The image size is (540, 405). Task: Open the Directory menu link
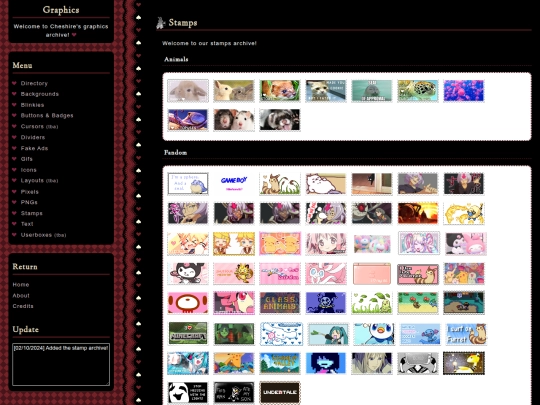(34, 83)
